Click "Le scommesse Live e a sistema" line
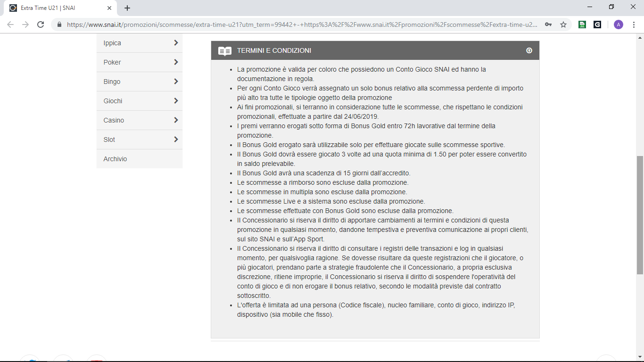Image resolution: width=644 pixels, height=362 pixels. coord(331,201)
